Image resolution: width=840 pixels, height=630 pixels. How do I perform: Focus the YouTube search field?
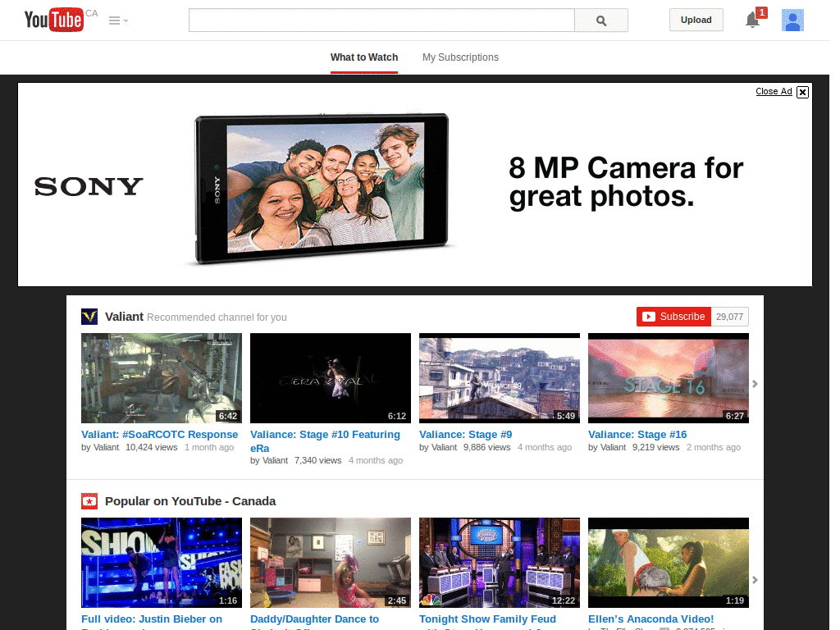[x=381, y=21]
